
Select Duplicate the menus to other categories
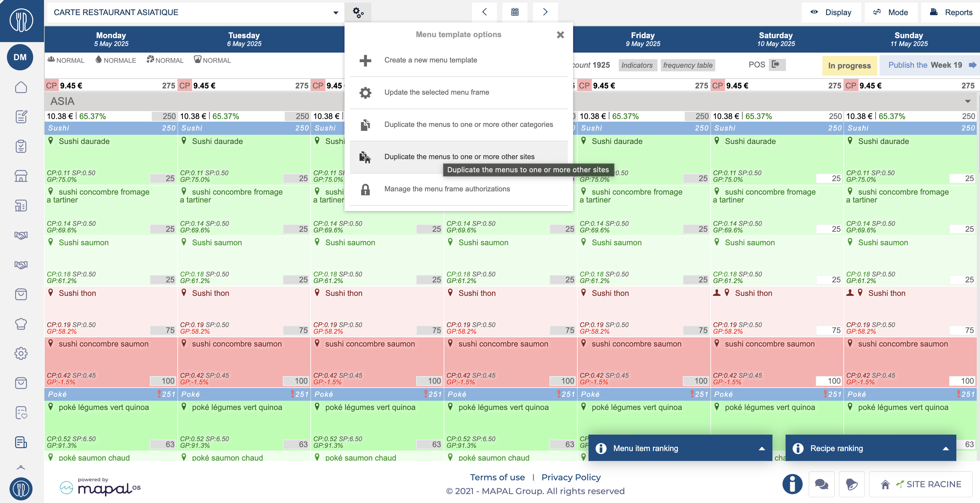(x=468, y=125)
